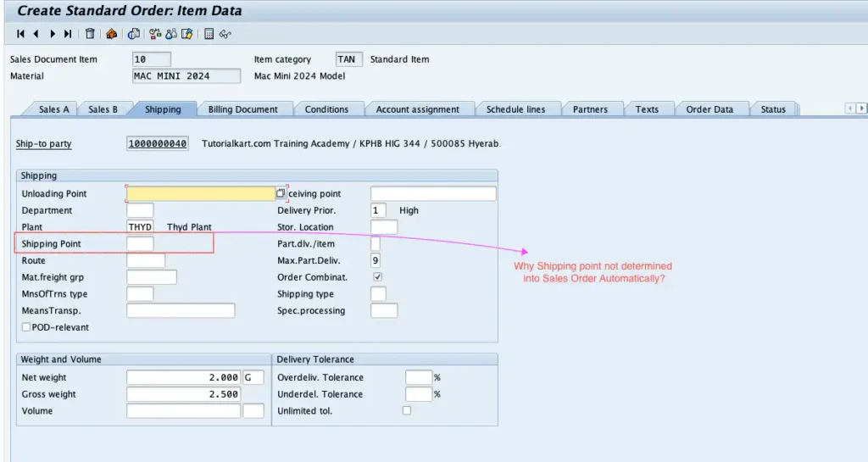Click the Gross weight value field
Viewport: 868px width, 462px height.
[x=184, y=394]
